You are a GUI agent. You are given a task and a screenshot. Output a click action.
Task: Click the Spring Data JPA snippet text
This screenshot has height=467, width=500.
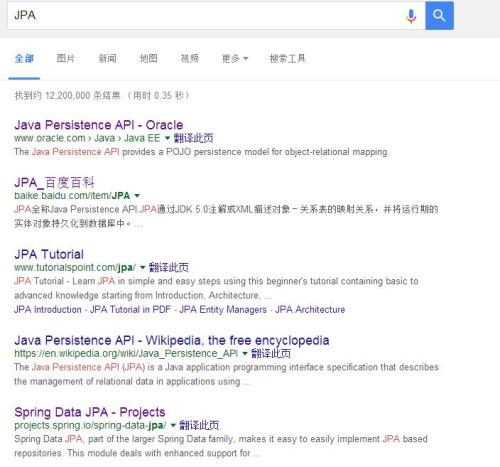pyautogui.click(x=221, y=446)
